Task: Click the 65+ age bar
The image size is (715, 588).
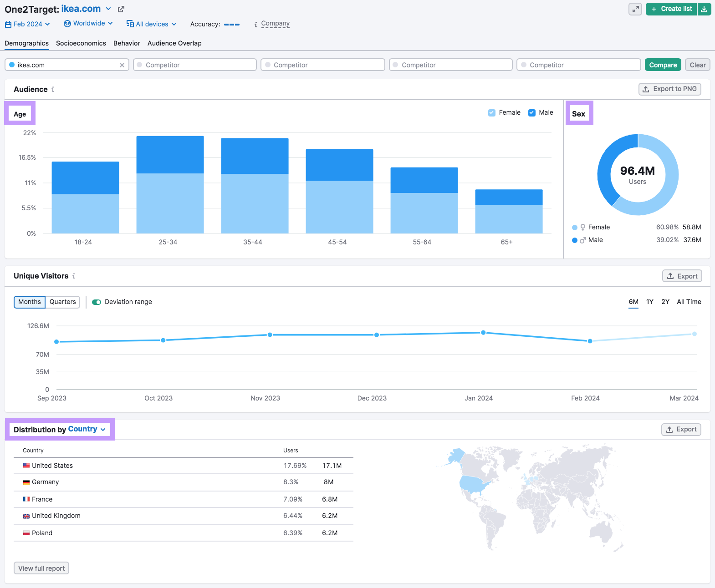Action: [509, 212]
